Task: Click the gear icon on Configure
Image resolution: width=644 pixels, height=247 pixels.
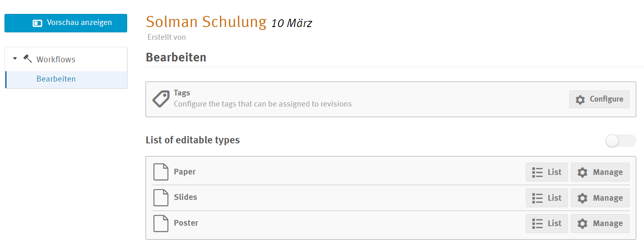Action: pos(580,100)
